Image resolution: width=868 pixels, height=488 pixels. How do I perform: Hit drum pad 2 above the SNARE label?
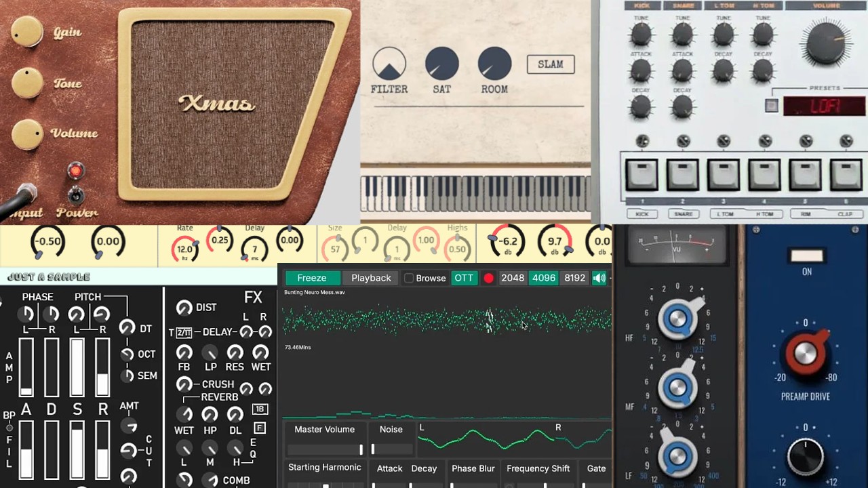(682, 175)
